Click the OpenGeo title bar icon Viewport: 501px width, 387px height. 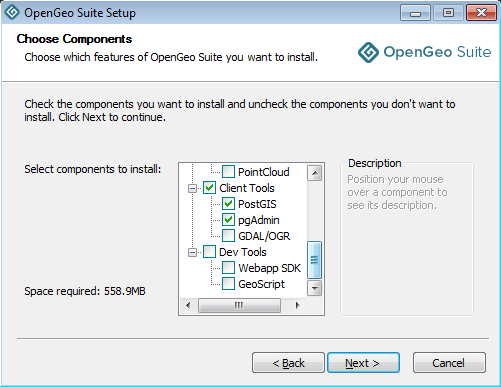tap(12, 12)
